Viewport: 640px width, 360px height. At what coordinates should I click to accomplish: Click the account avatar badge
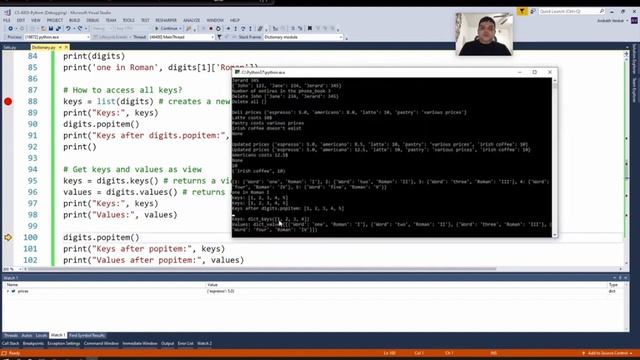click(x=634, y=20)
